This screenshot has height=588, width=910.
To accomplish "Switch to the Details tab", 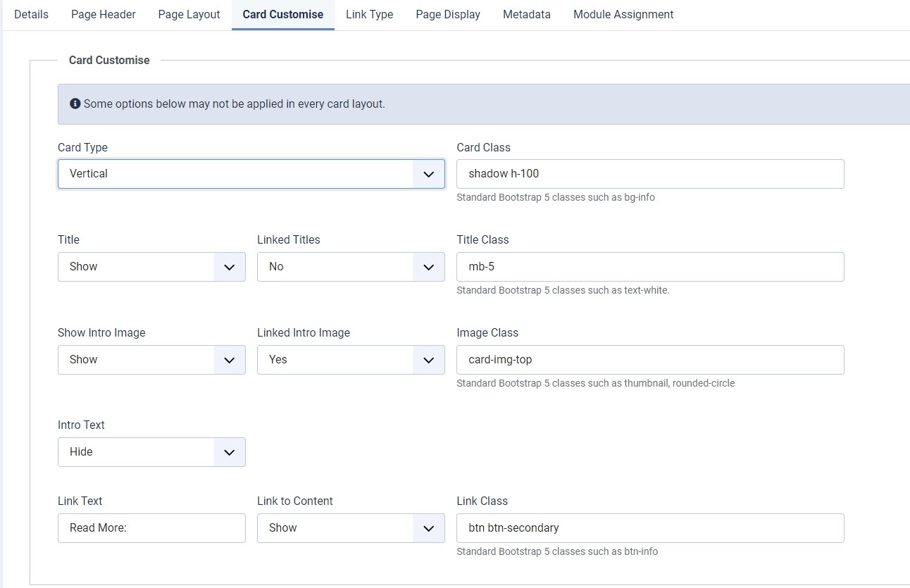I will (31, 14).
